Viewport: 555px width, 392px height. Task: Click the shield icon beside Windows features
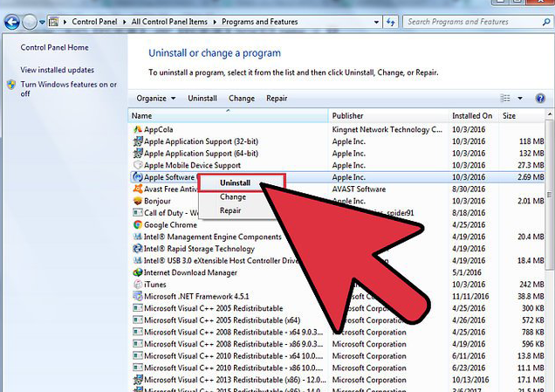click(x=11, y=85)
